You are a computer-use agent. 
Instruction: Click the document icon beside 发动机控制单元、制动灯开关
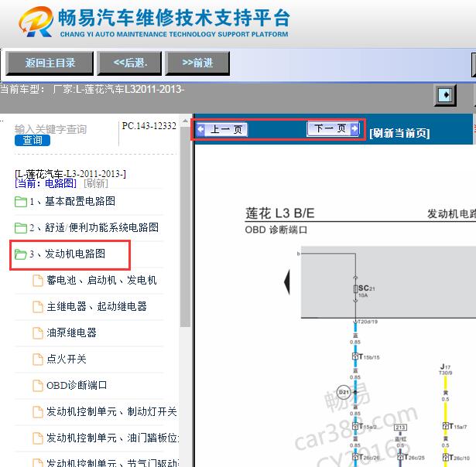click(38, 412)
